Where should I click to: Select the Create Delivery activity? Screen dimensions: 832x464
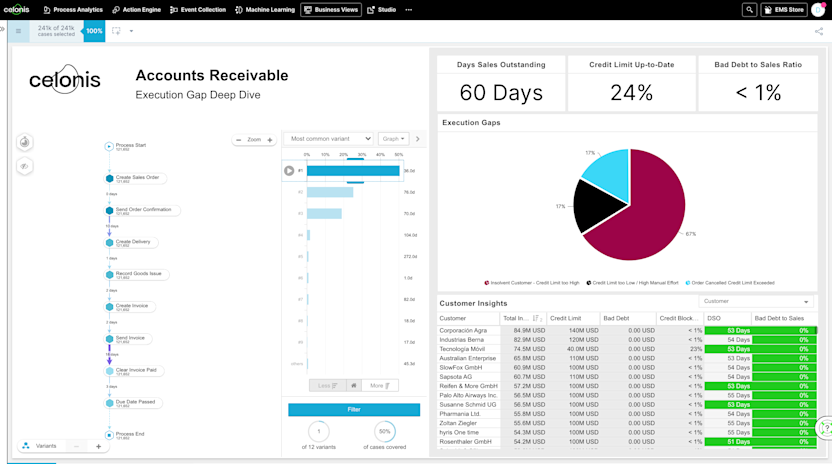(x=132, y=243)
